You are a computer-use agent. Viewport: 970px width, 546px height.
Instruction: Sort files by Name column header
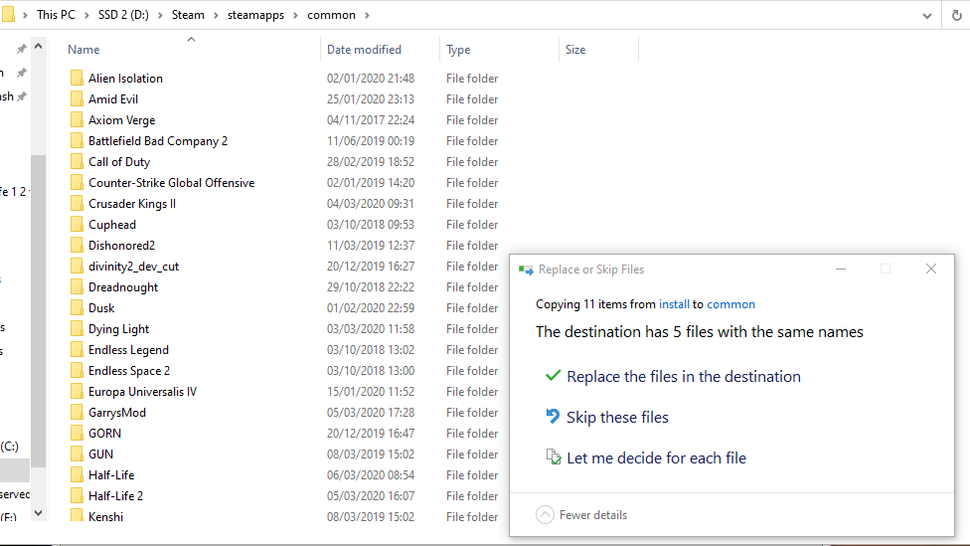point(84,49)
